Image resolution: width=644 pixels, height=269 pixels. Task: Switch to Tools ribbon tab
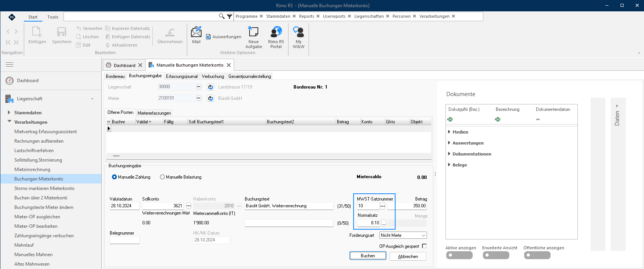(53, 17)
